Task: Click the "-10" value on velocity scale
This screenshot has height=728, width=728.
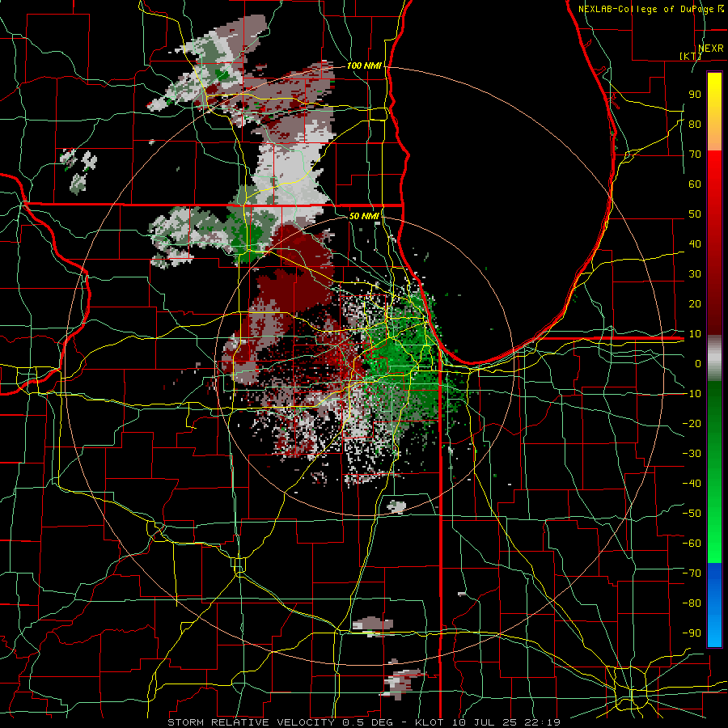Action: tap(692, 394)
